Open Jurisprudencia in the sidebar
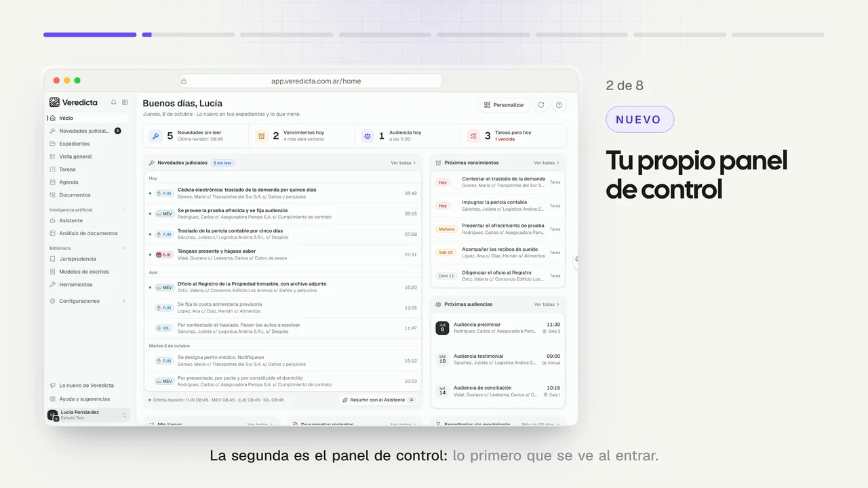868x488 pixels. (x=87, y=259)
